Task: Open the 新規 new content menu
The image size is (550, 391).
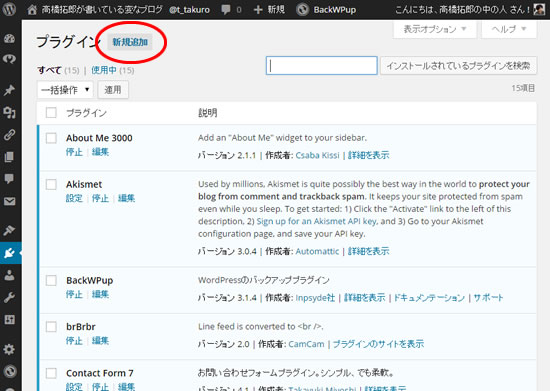Action: click(269, 9)
